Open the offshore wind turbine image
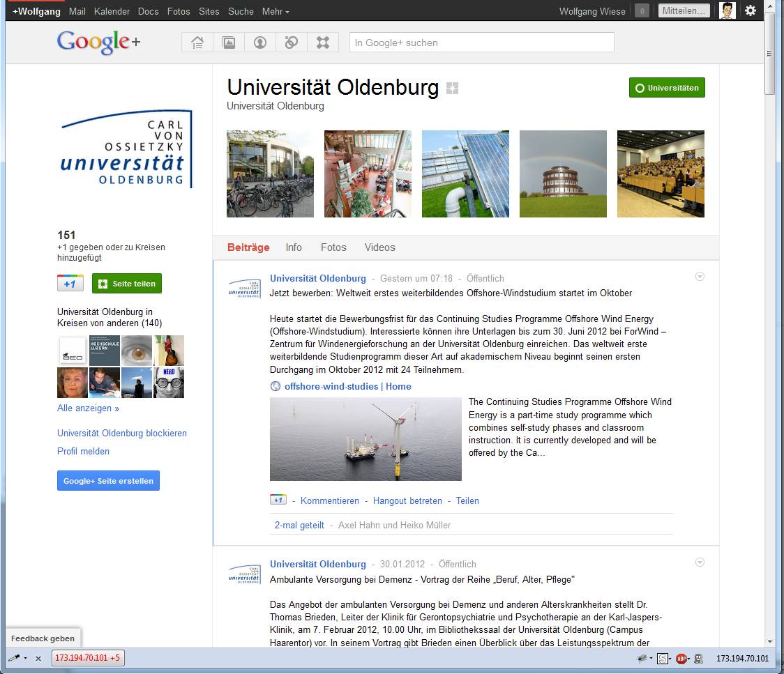 click(x=366, y=439)
